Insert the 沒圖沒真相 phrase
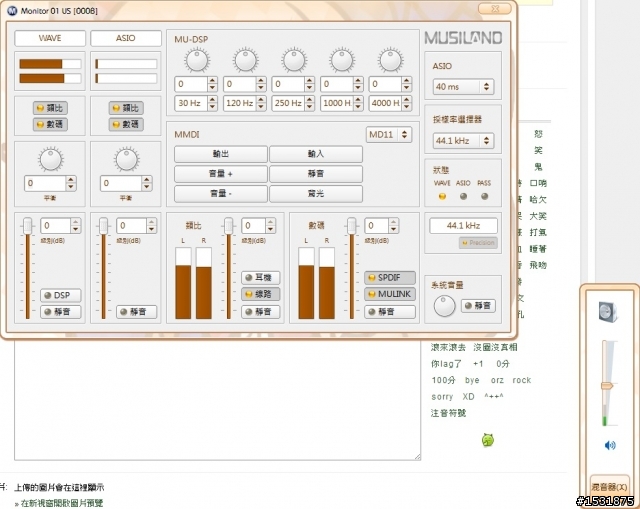Image resolution: width=640 pixels, height=509 pixels. pos(495,347)
